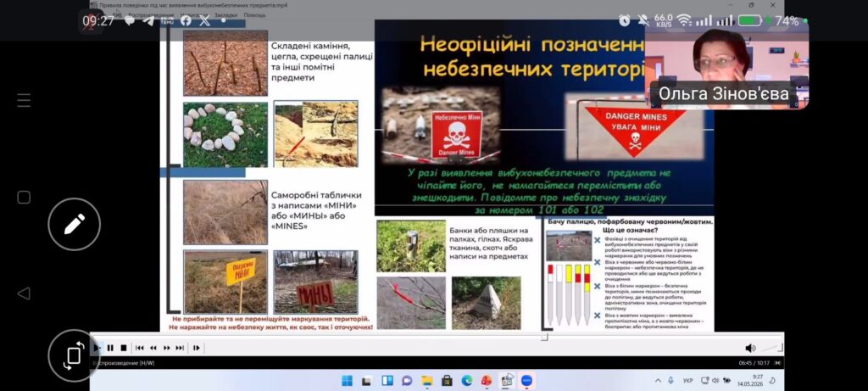Tap the screen rotation button
Screen dimensions: 868x391
click(75, 355)
